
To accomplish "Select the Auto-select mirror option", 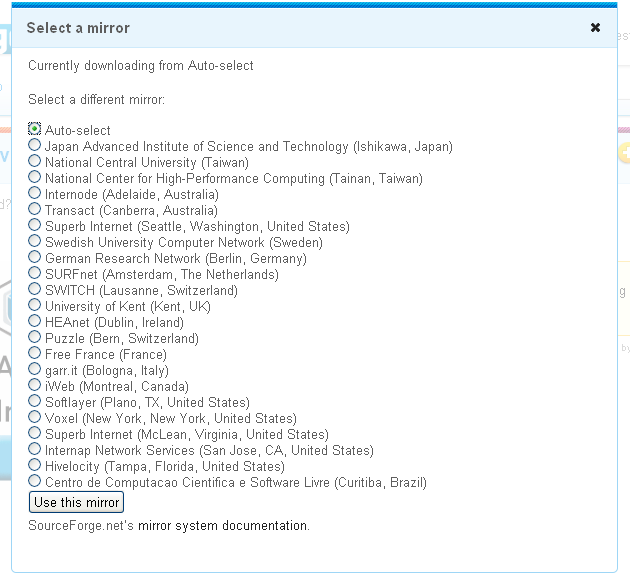I will pyautogui.click(x=35, y=130).
